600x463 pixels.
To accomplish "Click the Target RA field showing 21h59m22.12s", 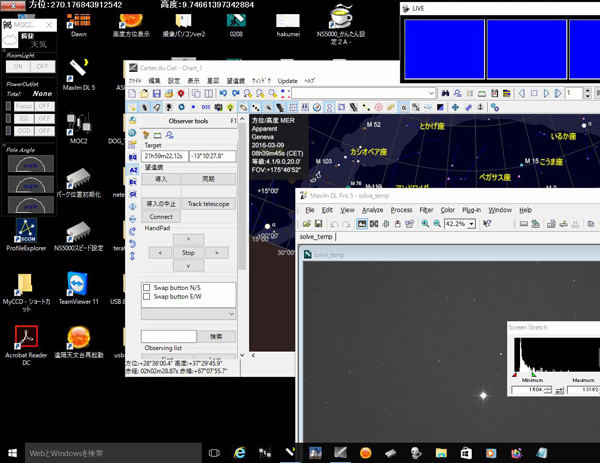I will 164,156.
